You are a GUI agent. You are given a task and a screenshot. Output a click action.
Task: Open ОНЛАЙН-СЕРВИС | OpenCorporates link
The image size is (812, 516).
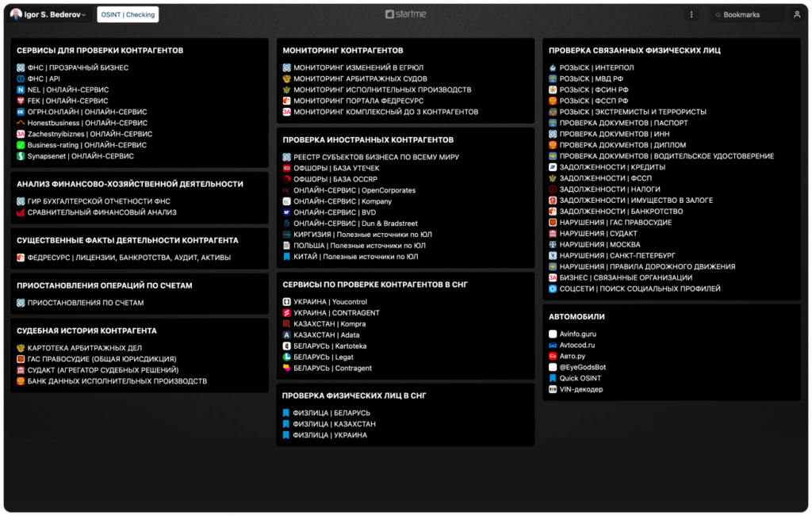click(x=354, y=190)
